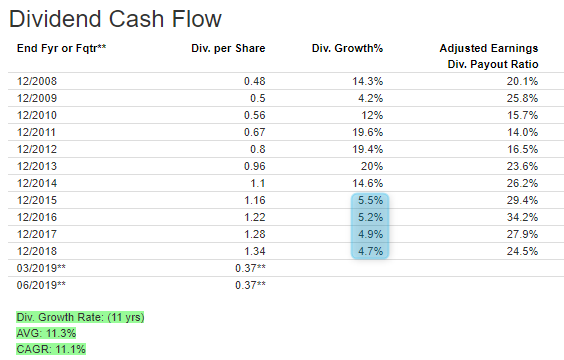Viewport: 564px width, 360px height.
Task: Click the Dividend Cash Flow heading
Action: [x=115, y=19]
